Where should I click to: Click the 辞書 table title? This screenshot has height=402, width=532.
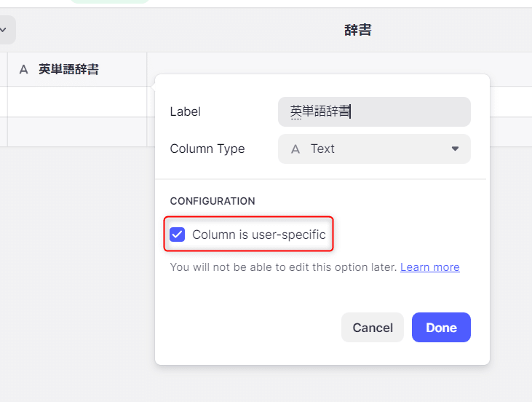pyautogui.click(x=358, y=30)
